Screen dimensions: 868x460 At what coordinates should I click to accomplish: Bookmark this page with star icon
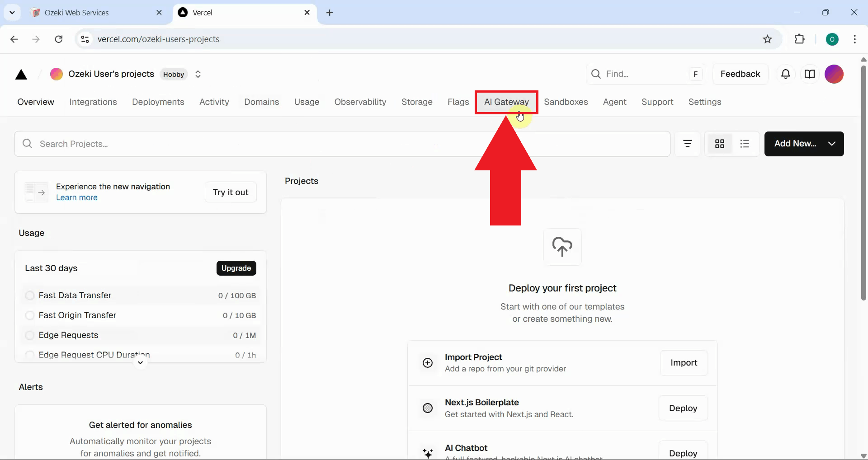[767, 39]
